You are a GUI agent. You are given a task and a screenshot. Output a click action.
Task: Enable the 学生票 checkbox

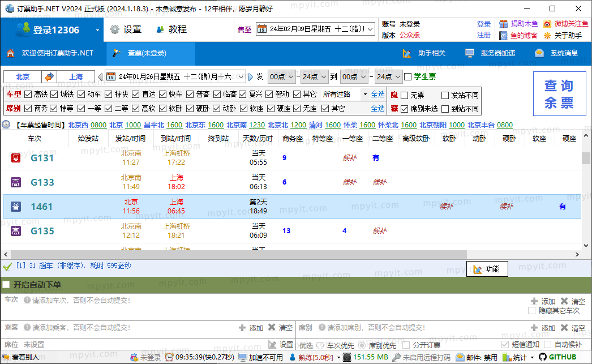coord(407,77)
